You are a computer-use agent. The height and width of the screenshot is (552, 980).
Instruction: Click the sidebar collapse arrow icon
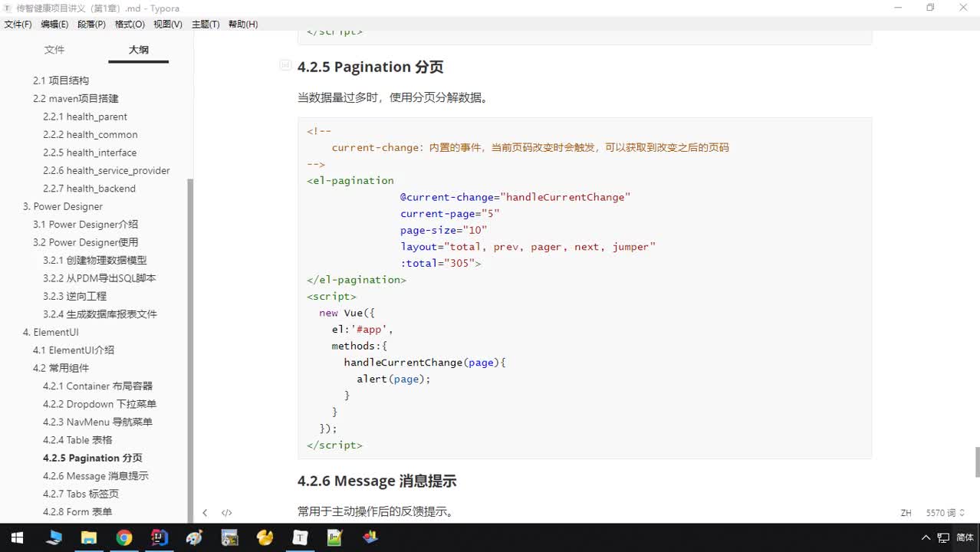tap(205, 513)
